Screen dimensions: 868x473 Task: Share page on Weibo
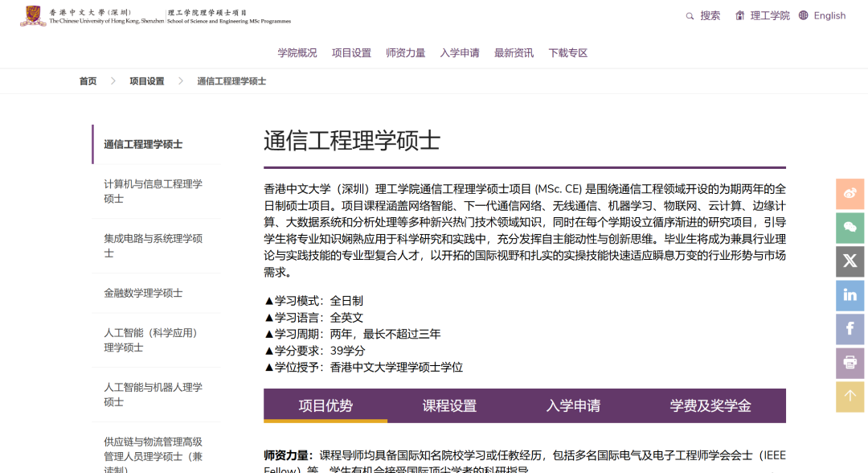coord(850,194)
